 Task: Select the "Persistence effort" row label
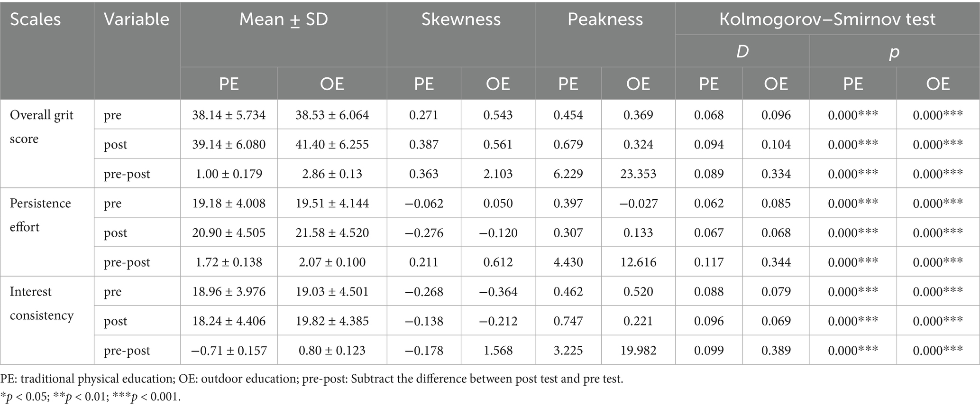click(x=40, y=215)
